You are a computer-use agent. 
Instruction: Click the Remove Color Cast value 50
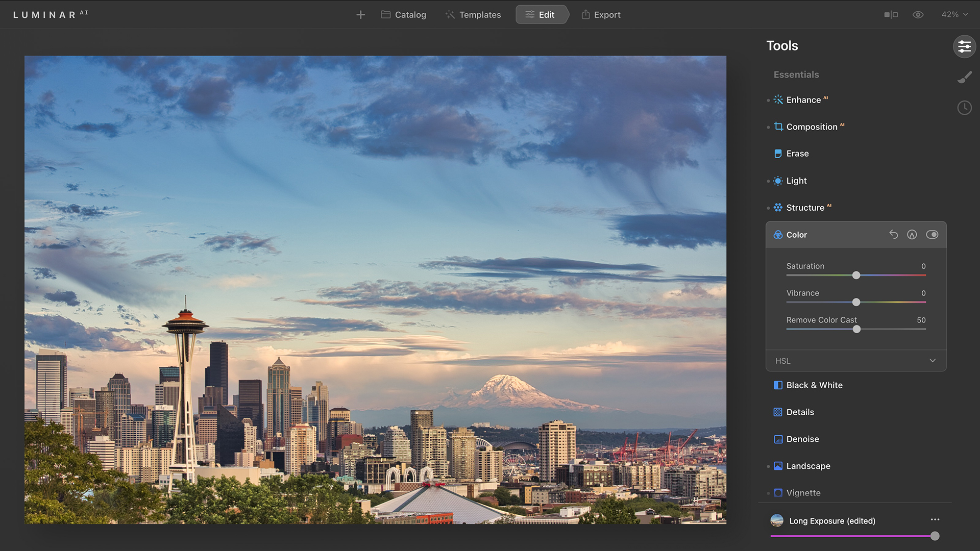(921, 320)
